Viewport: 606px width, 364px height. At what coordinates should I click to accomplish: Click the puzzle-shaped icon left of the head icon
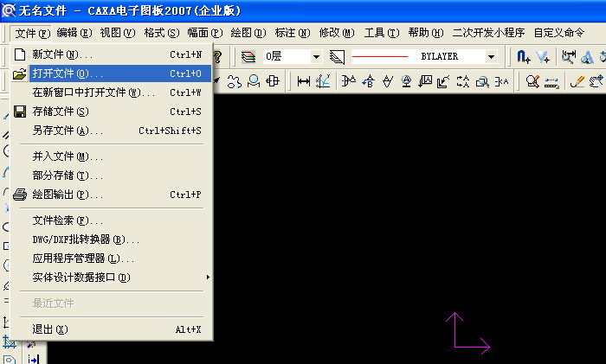point(234,81)
